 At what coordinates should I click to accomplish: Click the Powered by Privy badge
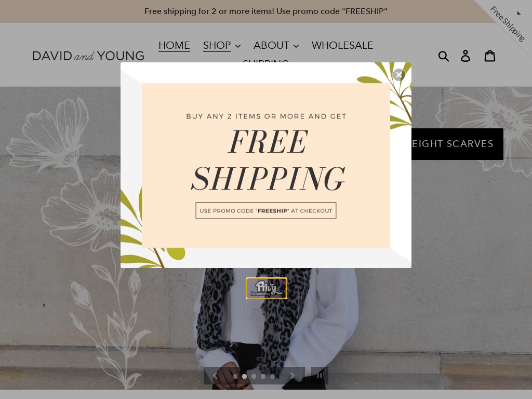[267, 288]
